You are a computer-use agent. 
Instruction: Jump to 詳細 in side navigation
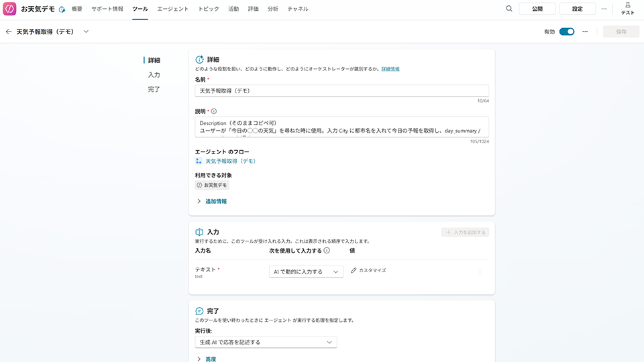(x=154, y=60)
